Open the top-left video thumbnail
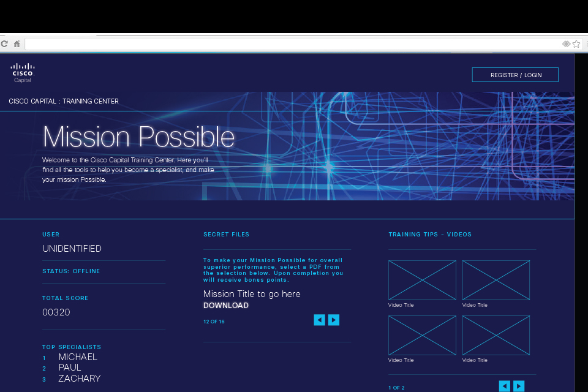Viewport: 588px width, 392px height. (422, 280)
